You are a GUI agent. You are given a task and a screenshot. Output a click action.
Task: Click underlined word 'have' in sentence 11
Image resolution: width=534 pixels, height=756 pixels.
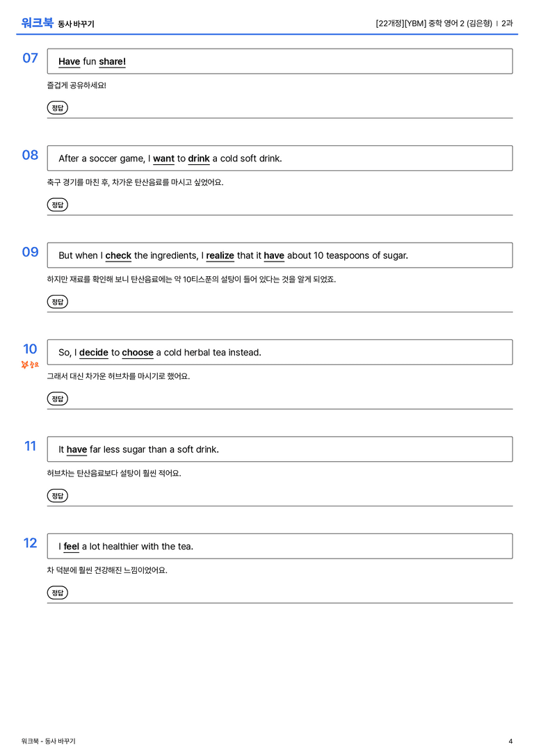[x=76, y=449]
